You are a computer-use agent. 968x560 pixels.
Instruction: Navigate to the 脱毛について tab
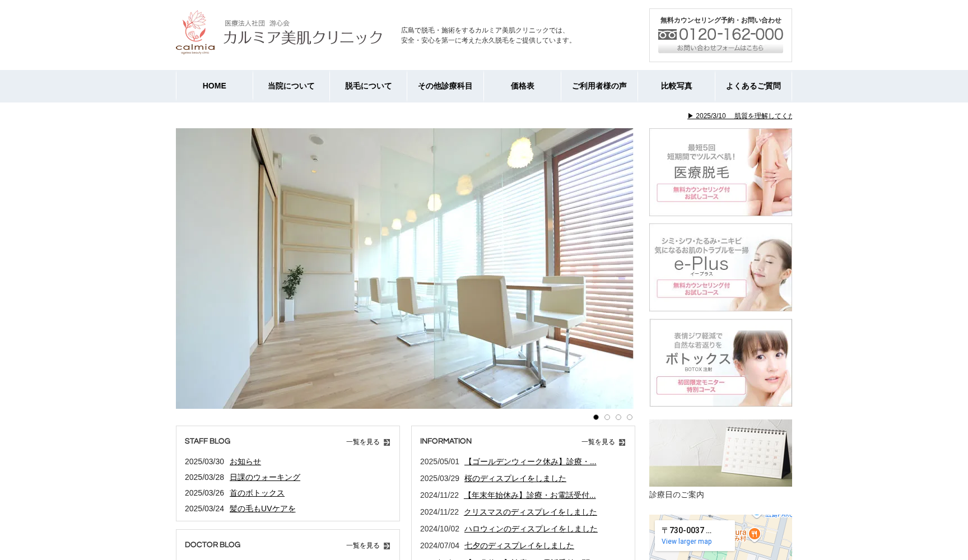(x=368, y=86)
